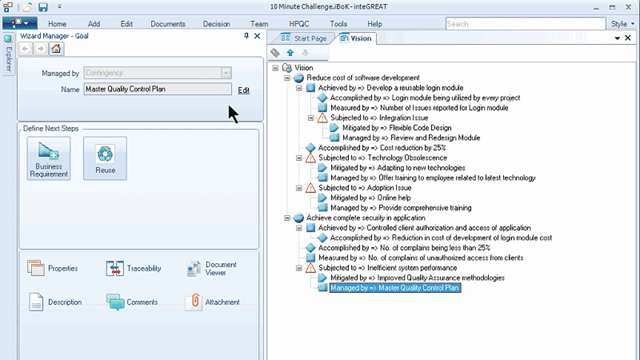Select Mitigated by Improved Quality Assurance methodologies
Viewport: 640px width, 360px height.
coord(417,278)
